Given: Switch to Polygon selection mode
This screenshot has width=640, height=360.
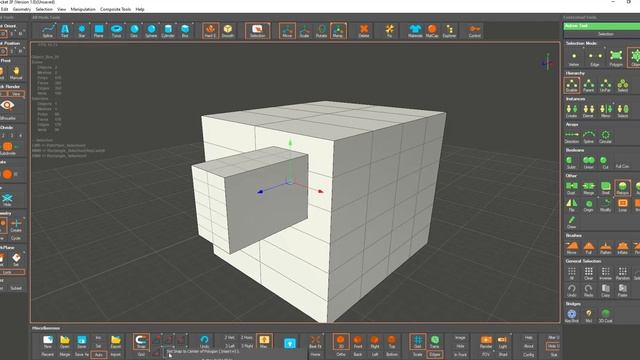Looking at the screenshot, I should coord(616,58).
